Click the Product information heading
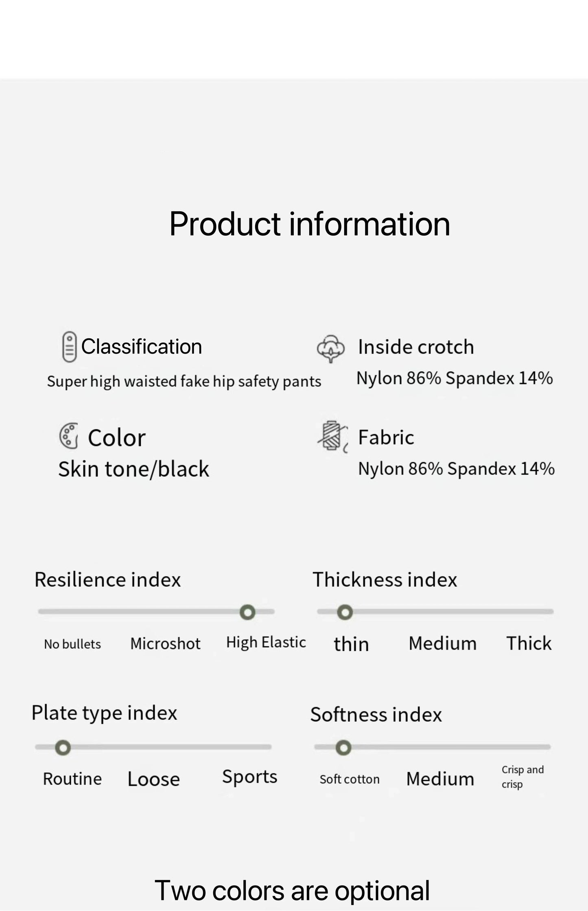The width and height of the screenshot is (588, 911). point(310,224)
